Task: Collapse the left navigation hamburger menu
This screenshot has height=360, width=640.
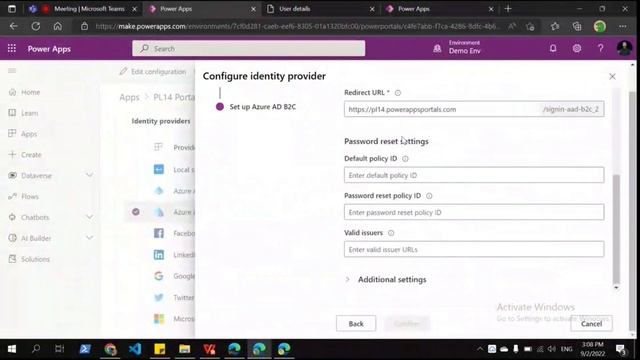Action: pyautogui.click(x=12, y=71)
